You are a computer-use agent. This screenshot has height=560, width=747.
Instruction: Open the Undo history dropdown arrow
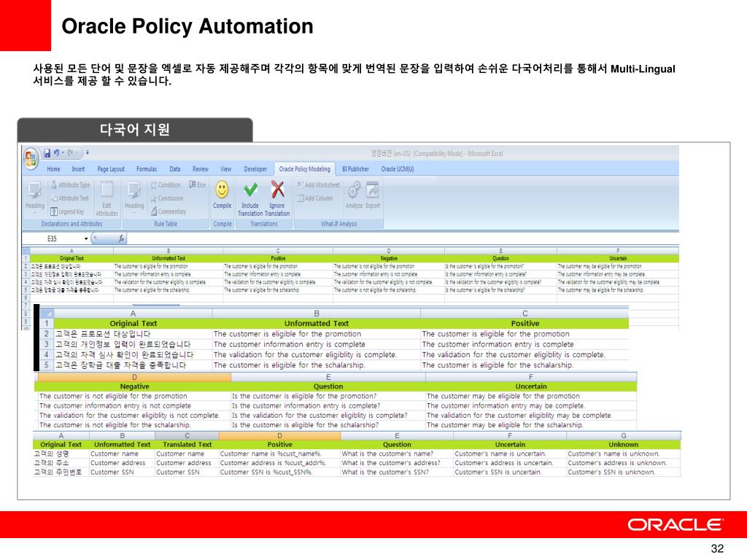63,153
